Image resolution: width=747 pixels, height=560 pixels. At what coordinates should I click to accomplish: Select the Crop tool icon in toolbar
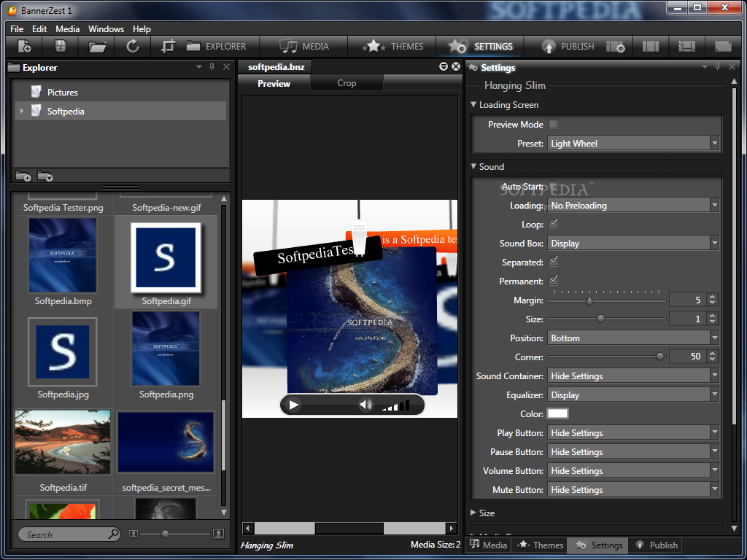tap(169, 46)
